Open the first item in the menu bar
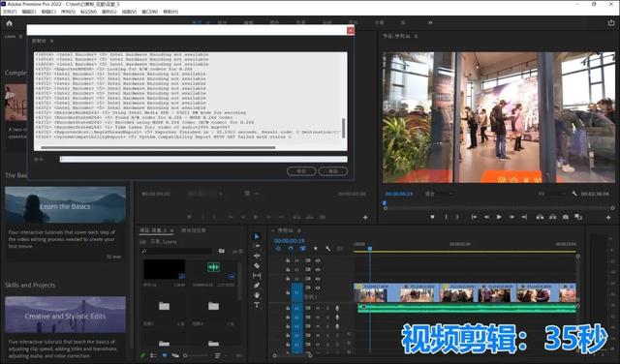 coord(10,12)
